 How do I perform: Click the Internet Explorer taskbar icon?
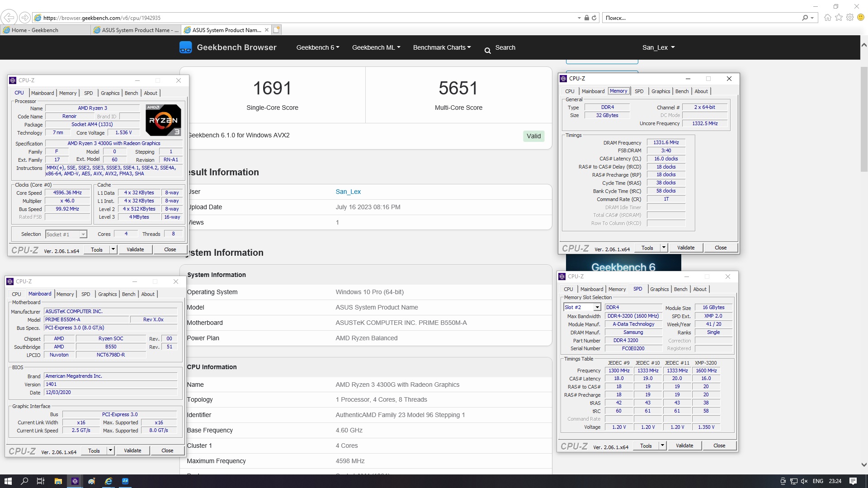click(x=108, y=481)
